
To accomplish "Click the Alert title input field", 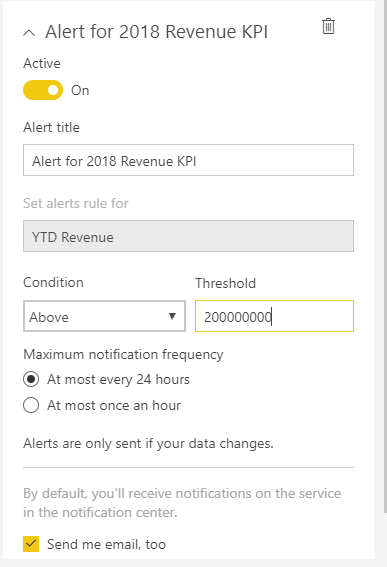I will (188, 160).
